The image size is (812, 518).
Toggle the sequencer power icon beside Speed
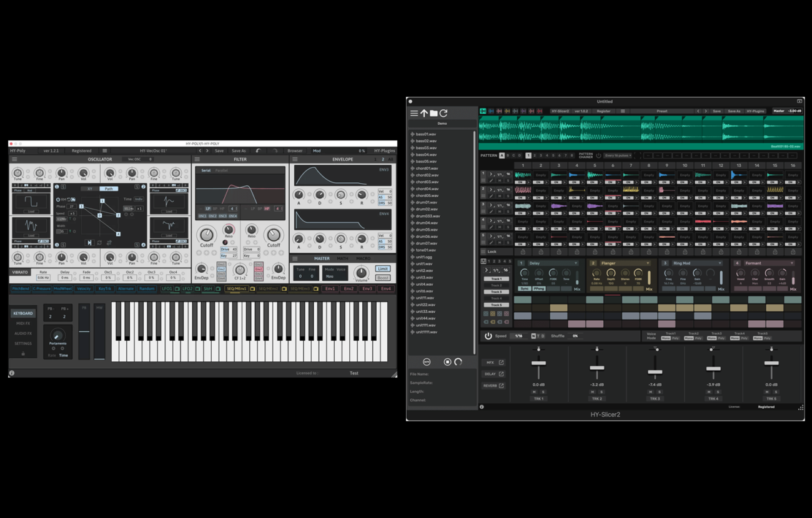pos(488,336)
